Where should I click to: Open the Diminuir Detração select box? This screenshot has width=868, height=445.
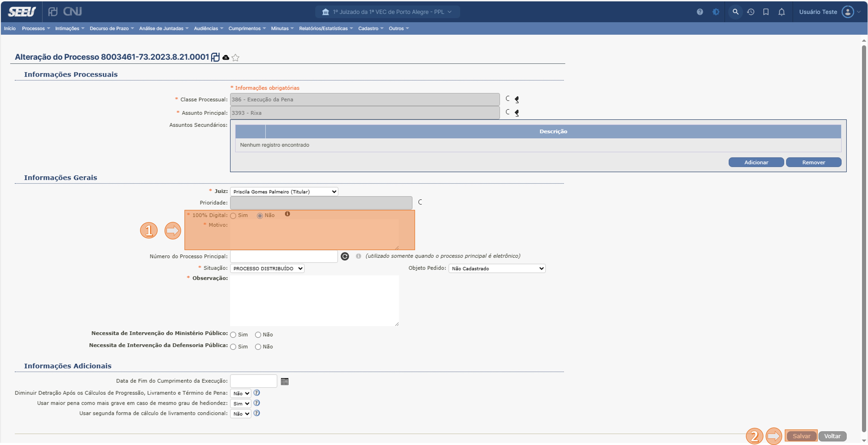(x=241, y=394)
